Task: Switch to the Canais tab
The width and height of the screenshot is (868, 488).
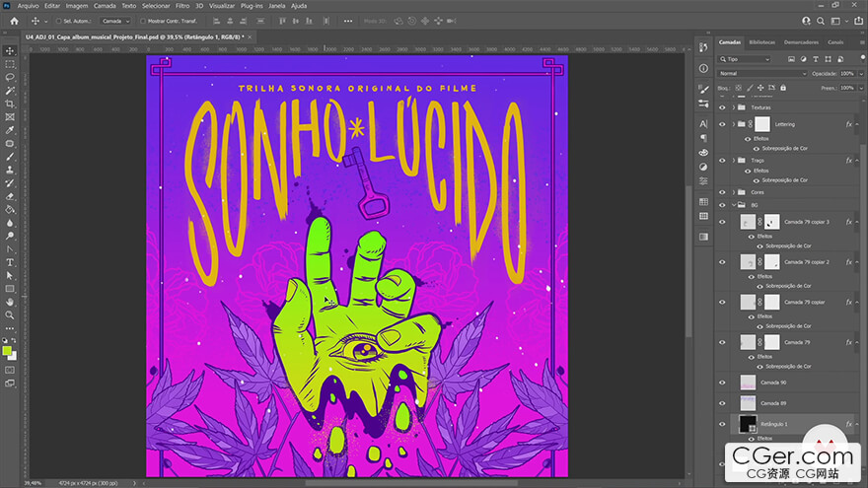Action: 835,42
